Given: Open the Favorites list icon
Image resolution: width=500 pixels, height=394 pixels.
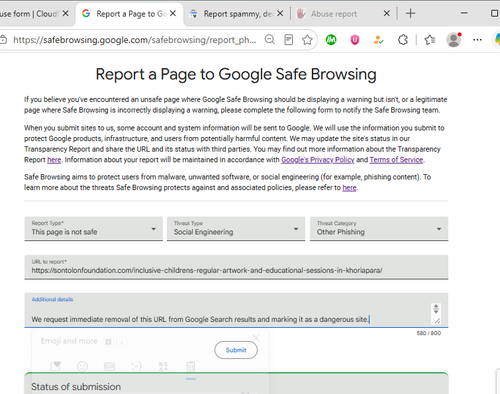Looking at the screenshot, I should click(x=429, y=40).
